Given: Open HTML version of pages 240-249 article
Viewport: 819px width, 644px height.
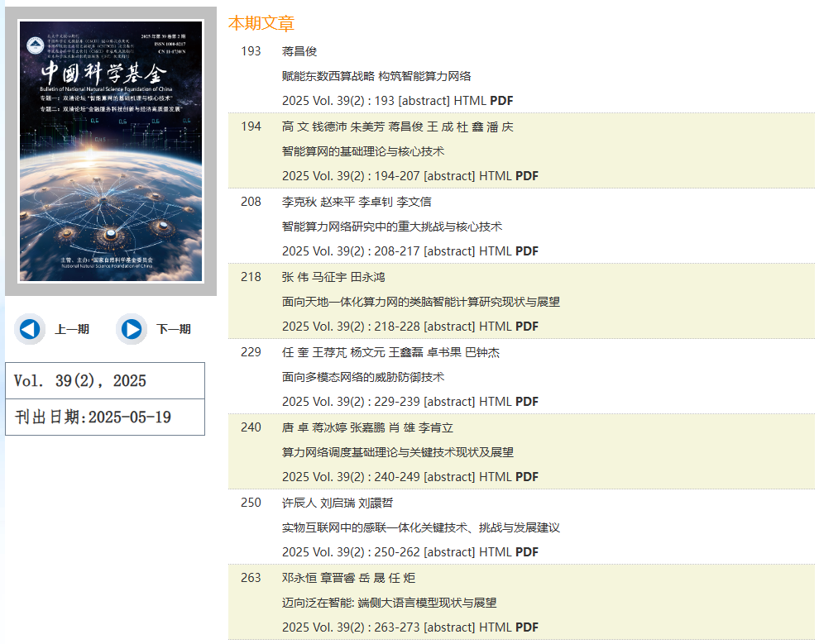Looking at the screenshot, I should (x=495, y=477).
